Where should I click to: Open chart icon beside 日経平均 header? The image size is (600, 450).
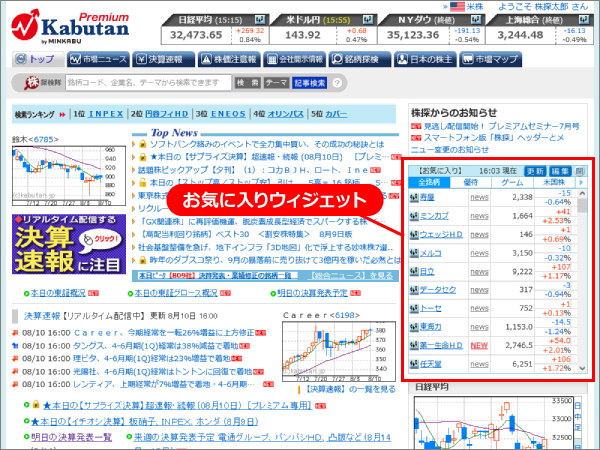(x=260, y=19)
